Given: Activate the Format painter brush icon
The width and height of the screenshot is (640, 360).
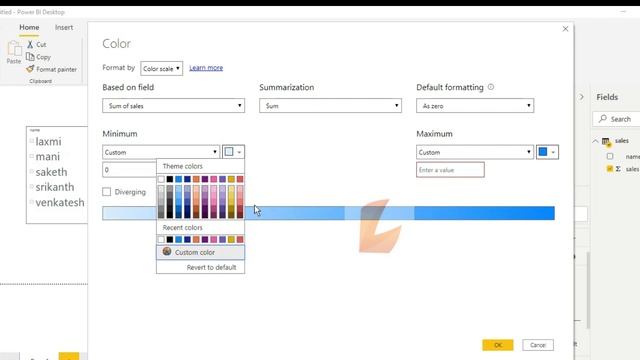Looking at the screenshot, I should tap(30, 69).
